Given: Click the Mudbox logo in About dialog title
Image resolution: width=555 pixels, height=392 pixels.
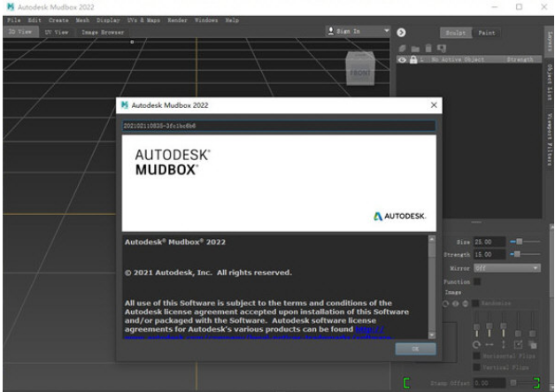Looking at the screenshot, I should pos(125,104).
